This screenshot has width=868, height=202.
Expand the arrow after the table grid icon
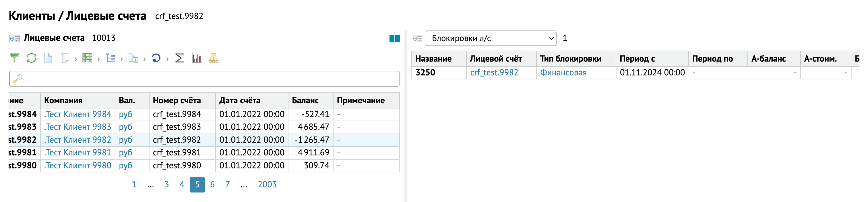click(98, 59)
